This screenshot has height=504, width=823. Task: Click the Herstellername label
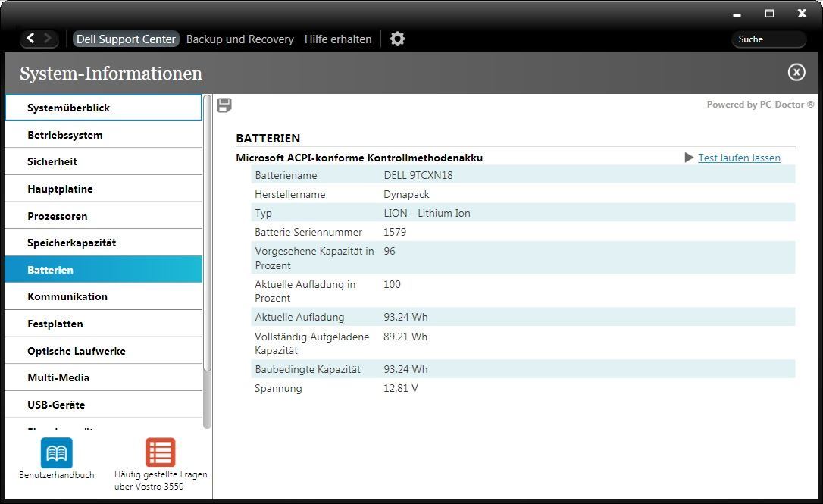coord(289,194)
